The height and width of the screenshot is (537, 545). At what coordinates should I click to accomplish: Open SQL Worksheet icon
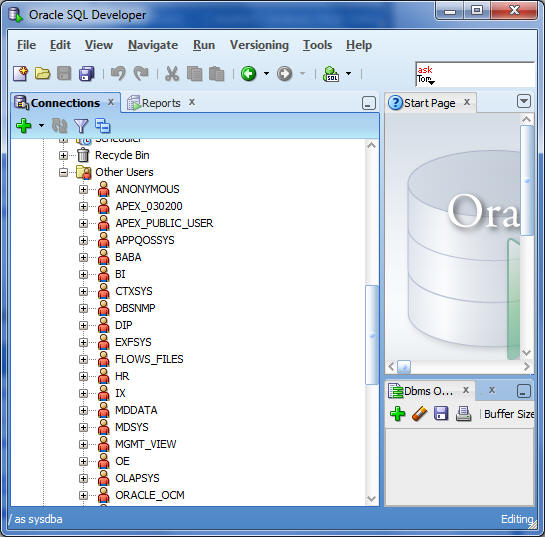[331, 74]
